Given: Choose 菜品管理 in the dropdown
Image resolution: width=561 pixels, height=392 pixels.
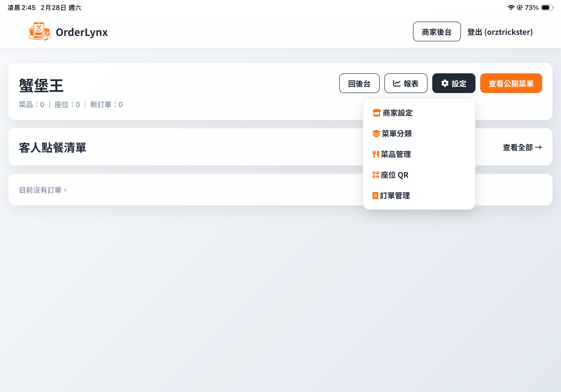Looking at the screenshot, I should point(396,154).
